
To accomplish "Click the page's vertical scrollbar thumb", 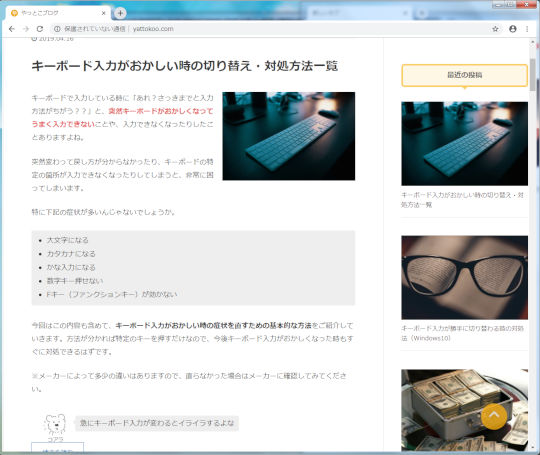I will (533, 74).
